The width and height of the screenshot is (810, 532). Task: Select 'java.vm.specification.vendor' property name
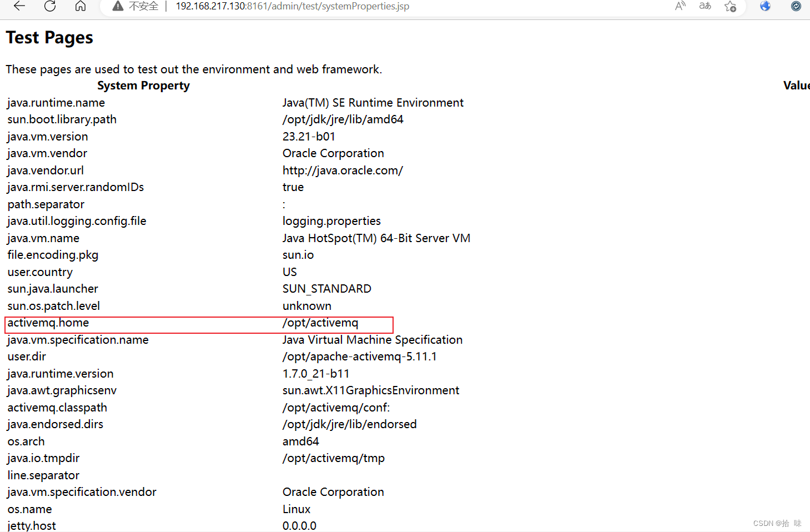coord(82,492)
